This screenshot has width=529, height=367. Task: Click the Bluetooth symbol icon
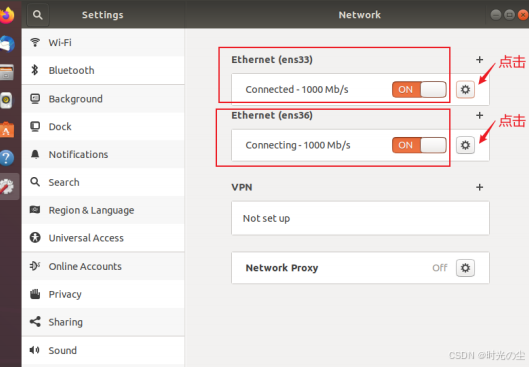pyautogui.click(x=35, y=70)
